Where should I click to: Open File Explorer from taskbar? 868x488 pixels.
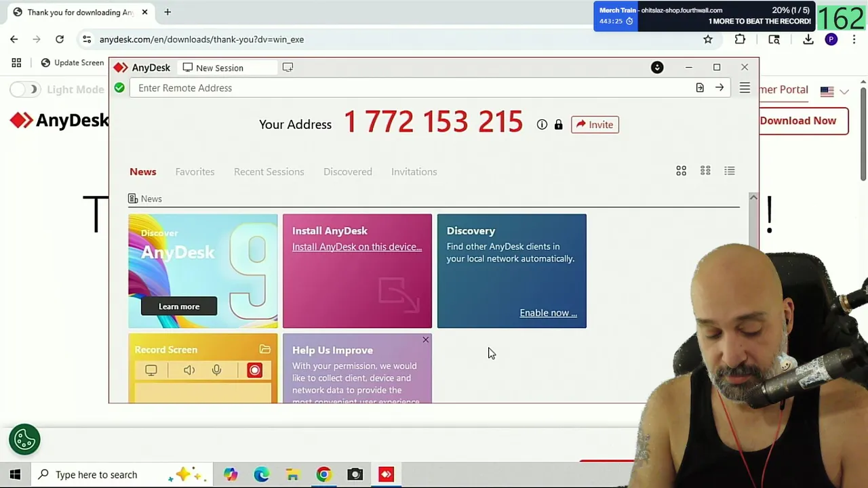[293, 474]
